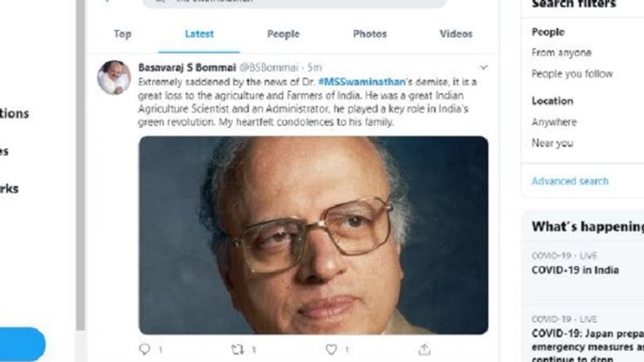The height and width of the screenshot is (362, 644).
Task: Retweet the MSSwaminathan condolence tweet
Action: pos(237,349)
